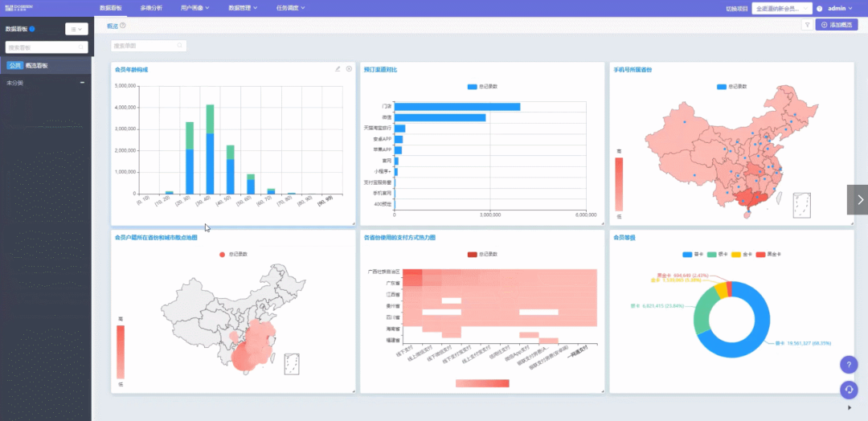Screen dimensions: 868x421
Task: Click the resize handle corner of 手机号所属省份 card
Action: (x=851, y=223)
